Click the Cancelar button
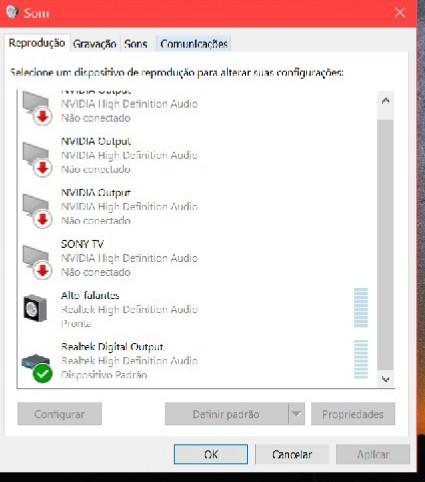425x482 pixels. coord(292,454)
